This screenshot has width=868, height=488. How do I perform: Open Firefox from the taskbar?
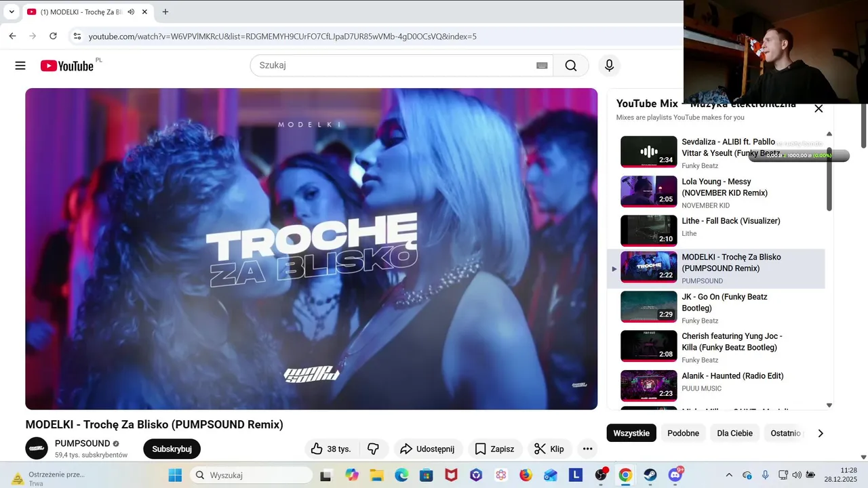(x=526, y=475)
